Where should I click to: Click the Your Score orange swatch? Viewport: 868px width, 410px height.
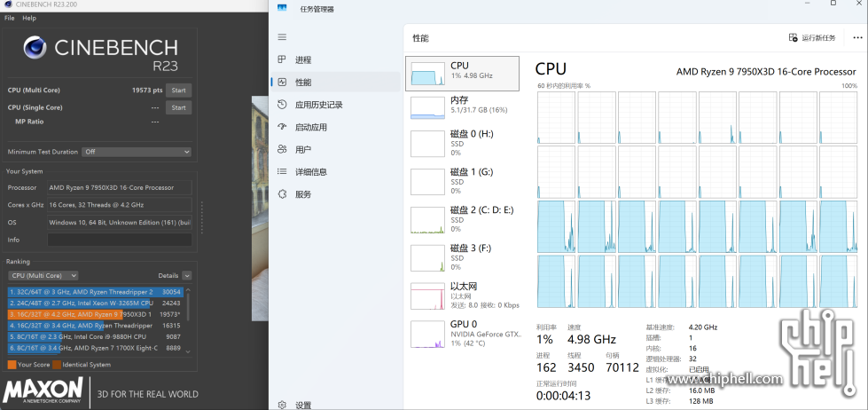[x=12, y=365]
